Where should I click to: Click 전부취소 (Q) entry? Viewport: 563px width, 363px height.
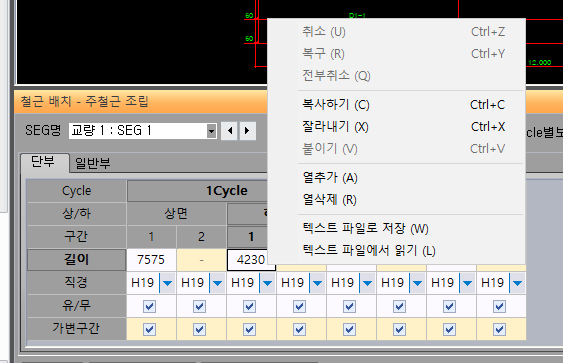396,75
